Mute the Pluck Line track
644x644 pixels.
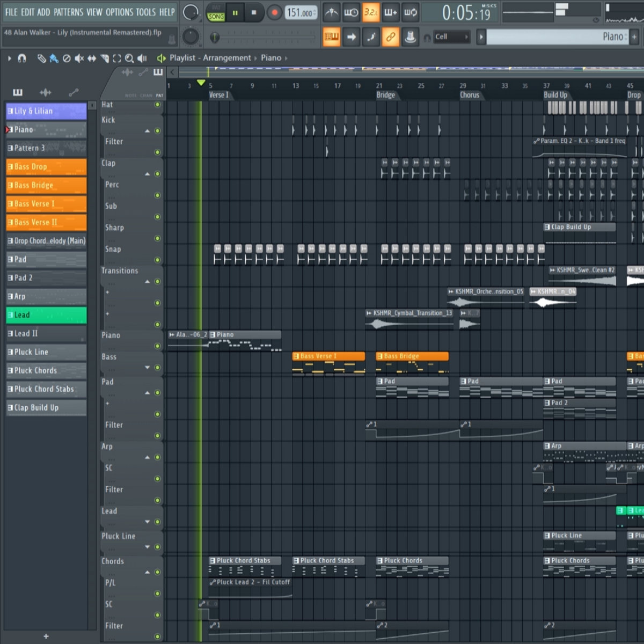(x=158, y=547)
